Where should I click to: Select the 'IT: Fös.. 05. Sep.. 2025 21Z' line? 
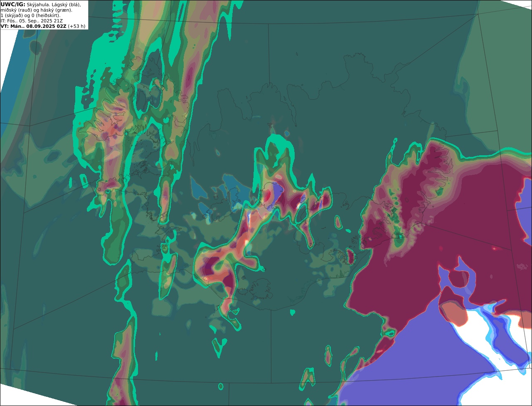click(x=32, y=21)
